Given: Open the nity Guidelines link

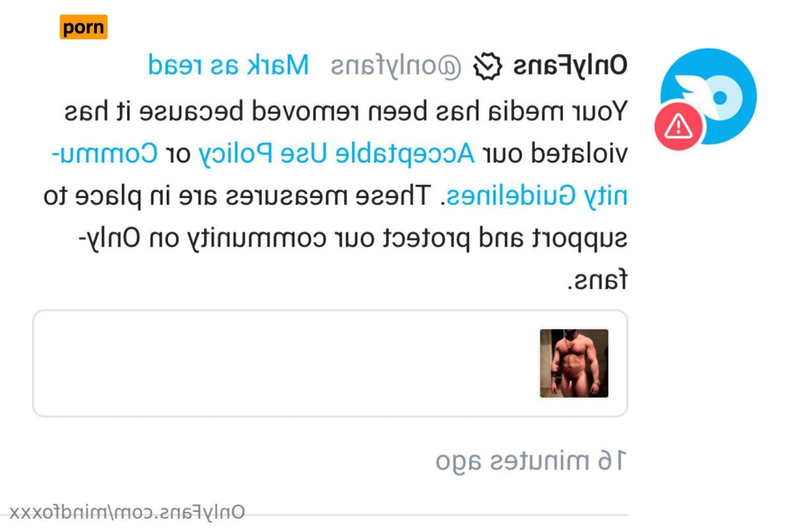Looking at the screenshot, I should [x=537, y=196].
